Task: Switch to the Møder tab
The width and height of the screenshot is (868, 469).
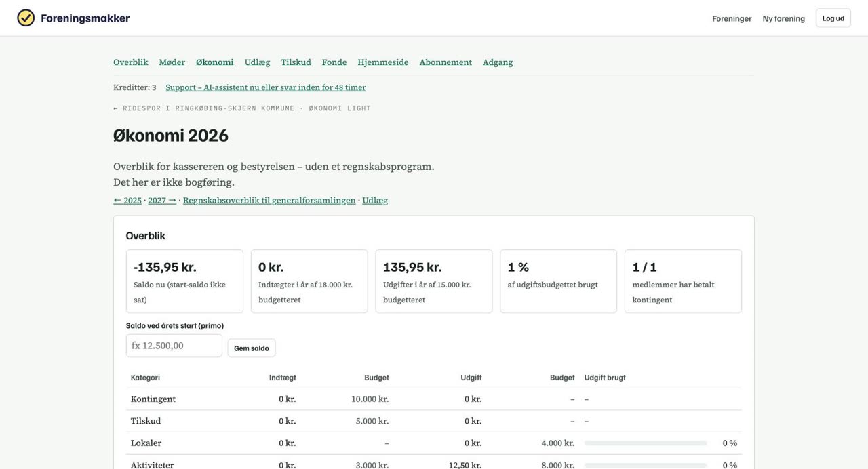Action: [x=172, y=62]
